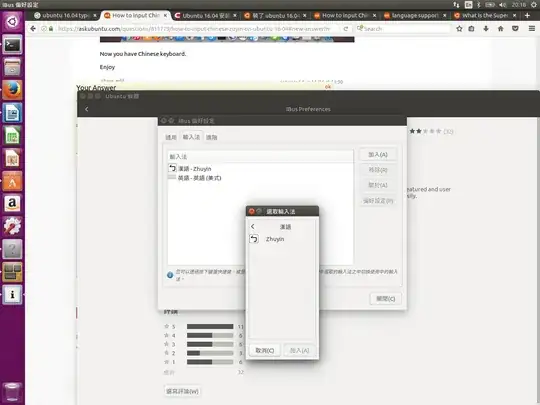Open the system gear menu in top panel
540x405 pixels.
[x=533, y=5]
